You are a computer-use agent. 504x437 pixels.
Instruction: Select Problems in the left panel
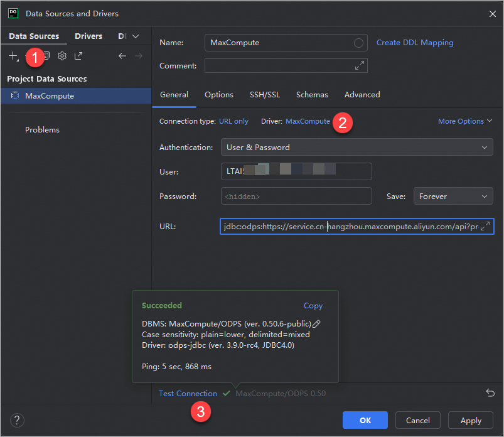(42, 129)
